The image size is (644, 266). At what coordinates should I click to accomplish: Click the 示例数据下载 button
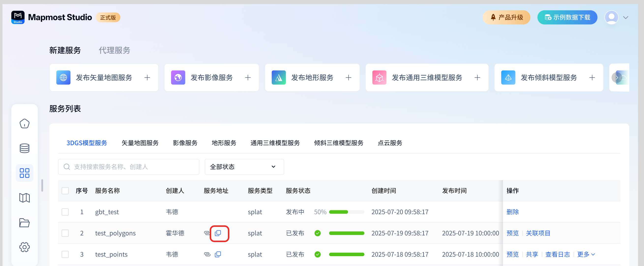(x=567, y=17)
